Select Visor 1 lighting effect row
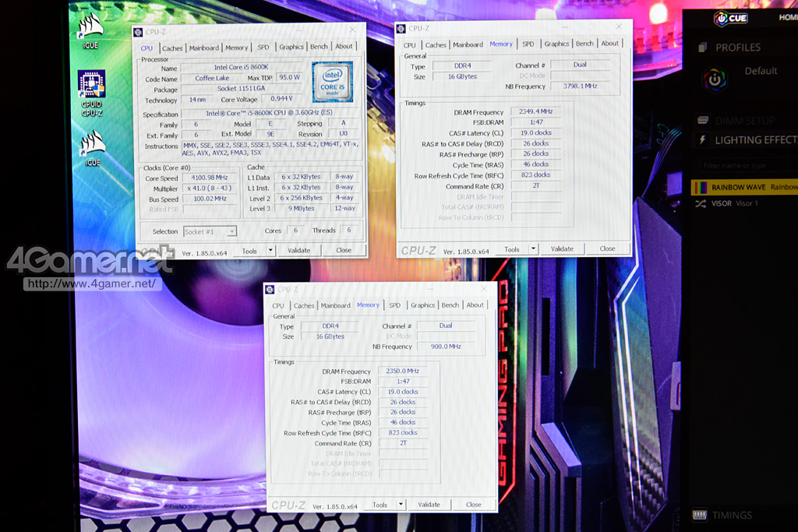The height and width of the screenshot is (532, 798). tap(744, 203)
